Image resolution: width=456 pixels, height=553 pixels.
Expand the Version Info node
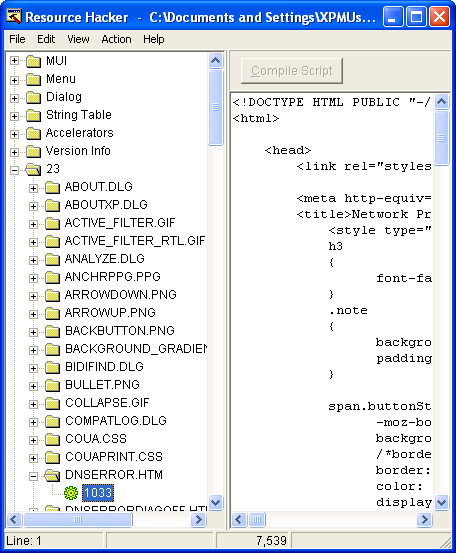point(14,152)
